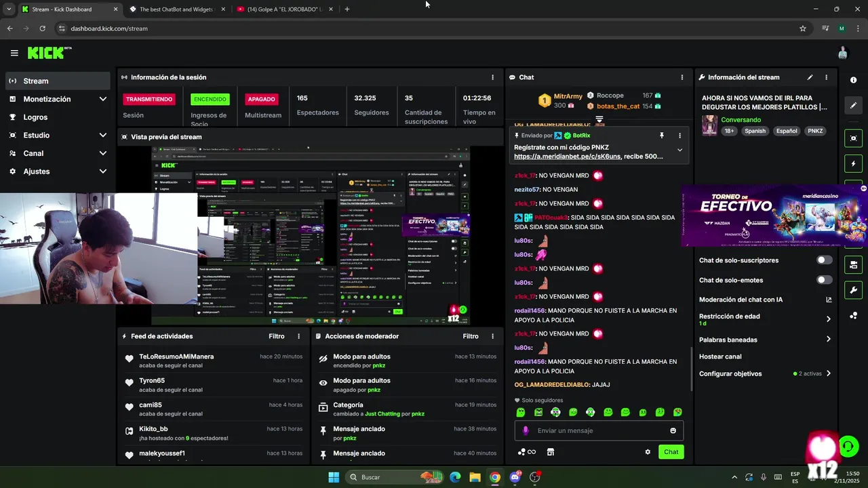Click the Enviar un mensaje input field
Viewport: 868px width, 488px height.
tap(599, 430)
